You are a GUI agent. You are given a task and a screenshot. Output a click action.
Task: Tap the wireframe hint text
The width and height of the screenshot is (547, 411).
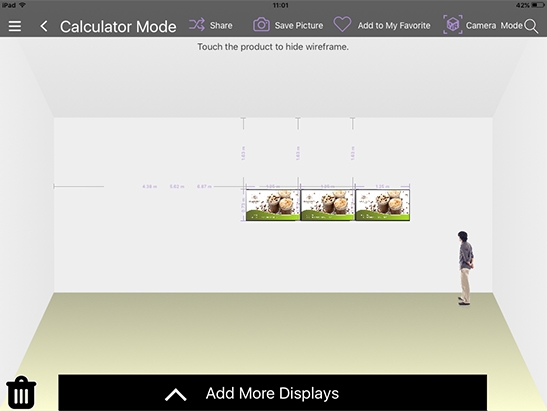[273, 47]
